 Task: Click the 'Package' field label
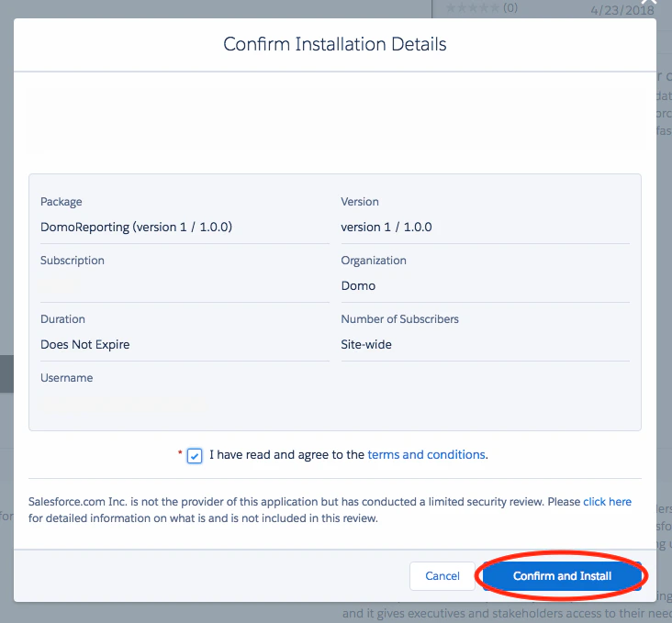pos(62,202)
